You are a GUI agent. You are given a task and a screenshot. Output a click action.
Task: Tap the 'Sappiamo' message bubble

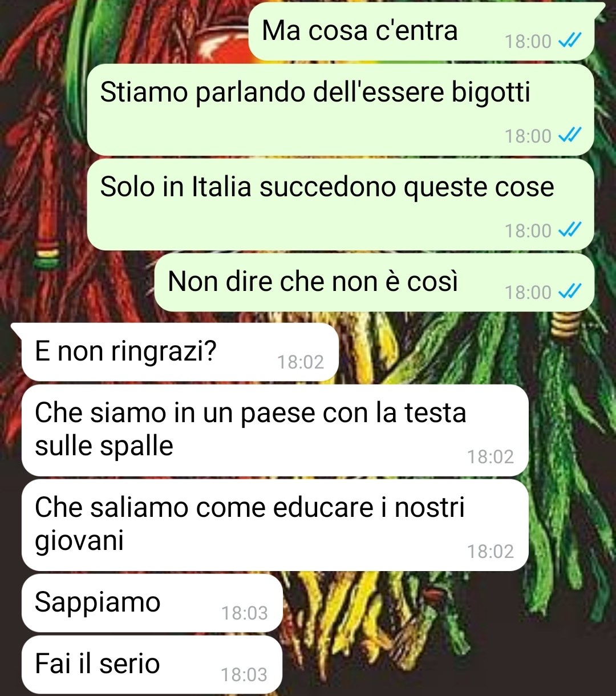[x=152, y=603]
